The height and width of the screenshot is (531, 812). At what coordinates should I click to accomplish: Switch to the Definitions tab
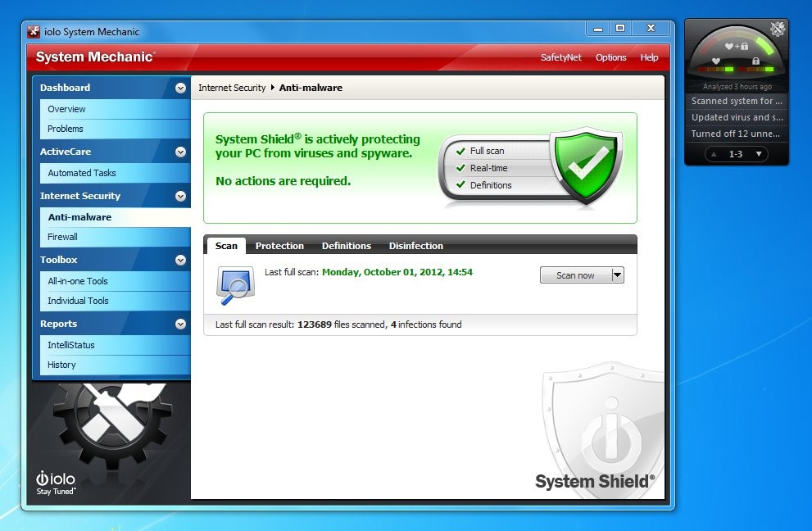coord(347,246)
